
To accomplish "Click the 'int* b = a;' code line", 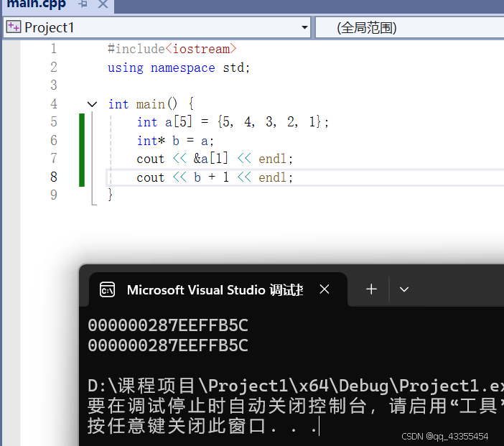I will 175,141.
